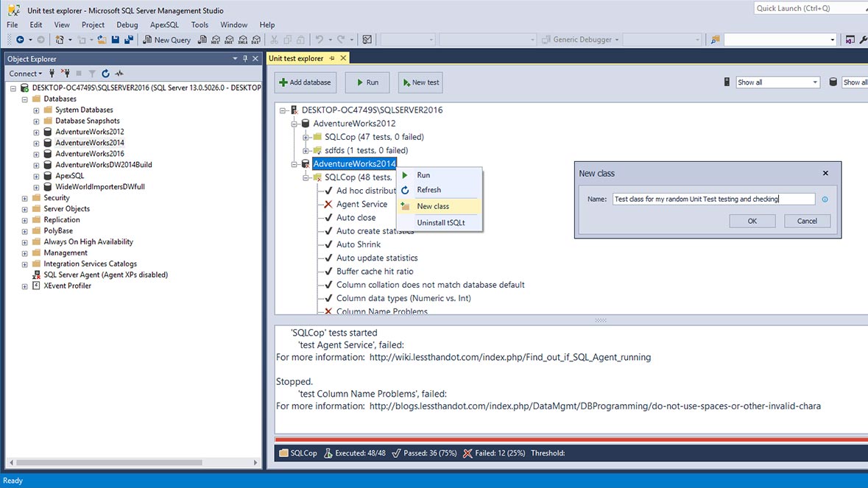The height and width of the screenshot is (488, 868).
Task: Click the server filter icon beside Show all
Action: pos(727,82)
